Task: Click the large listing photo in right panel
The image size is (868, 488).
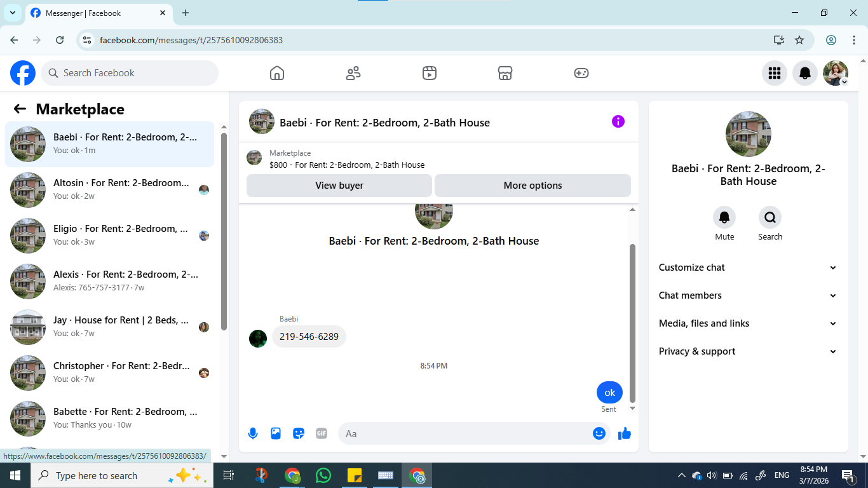Action: (749, 134)
